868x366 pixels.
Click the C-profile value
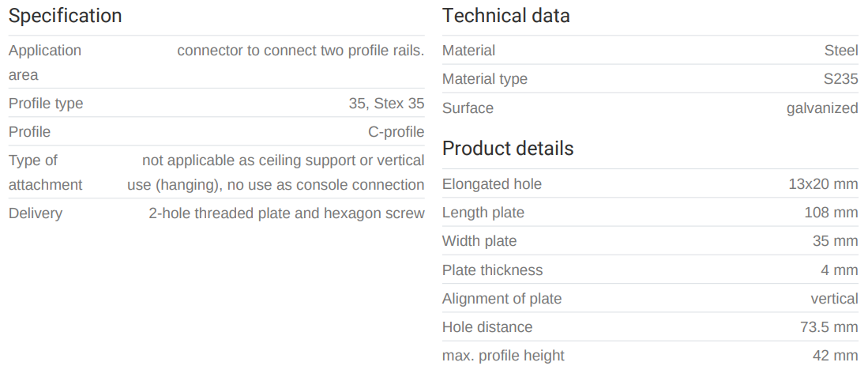point(396,132)
